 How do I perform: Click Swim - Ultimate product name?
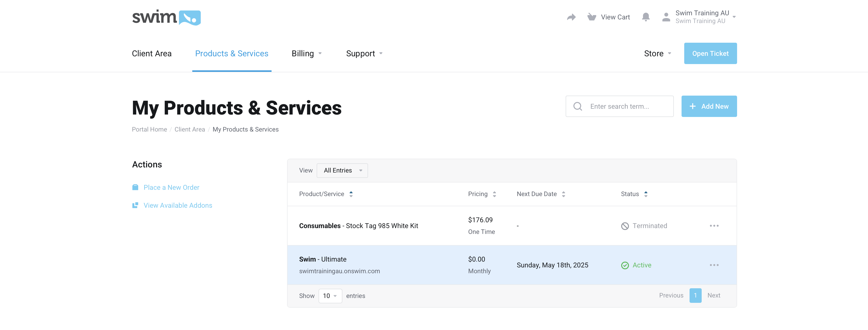click(322, 259)
